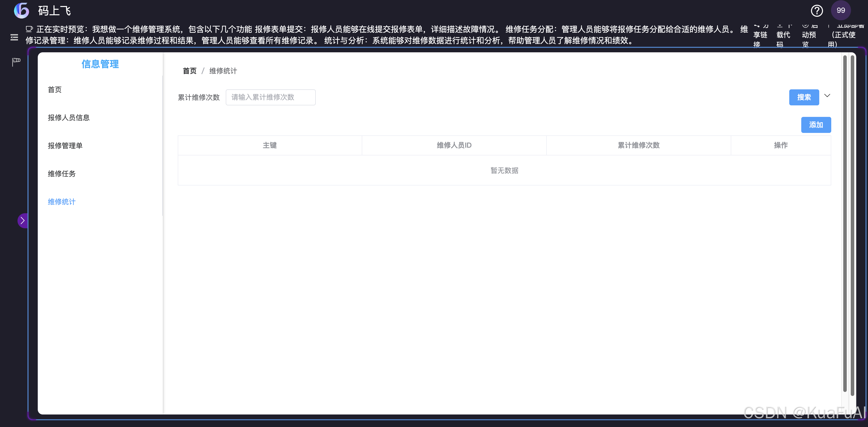Expand search filters chevron beside 搜索
The height and width of the screenshot is (427, 868).
point(827,96)
